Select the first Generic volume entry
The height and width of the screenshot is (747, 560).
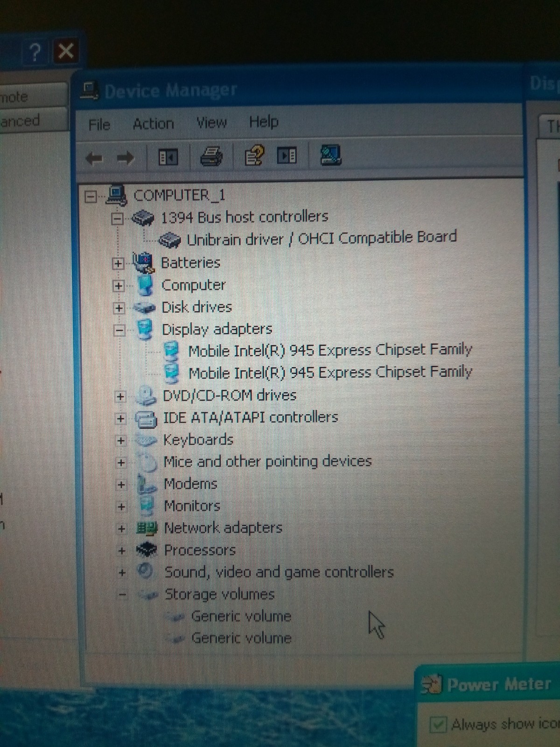tap(241, 616)
